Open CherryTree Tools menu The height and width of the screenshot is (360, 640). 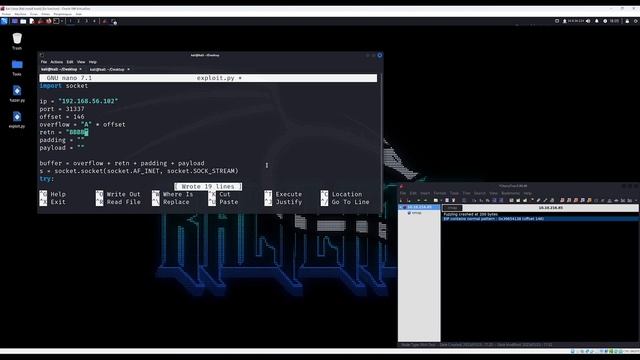pyautogui.click(x=454, y=193)
